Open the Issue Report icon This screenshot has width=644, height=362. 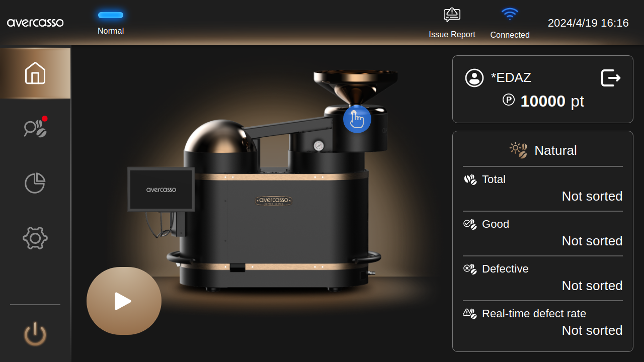452,15
